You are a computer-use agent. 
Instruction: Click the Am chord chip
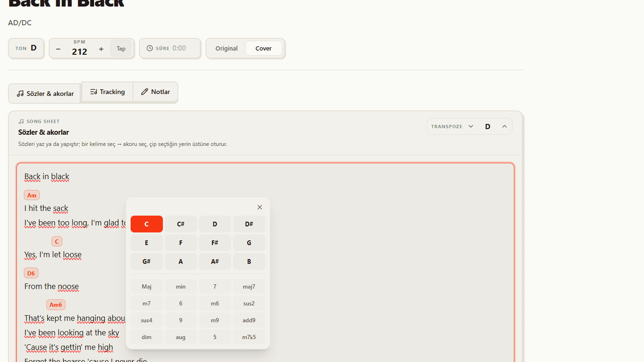tap(32, 195)
